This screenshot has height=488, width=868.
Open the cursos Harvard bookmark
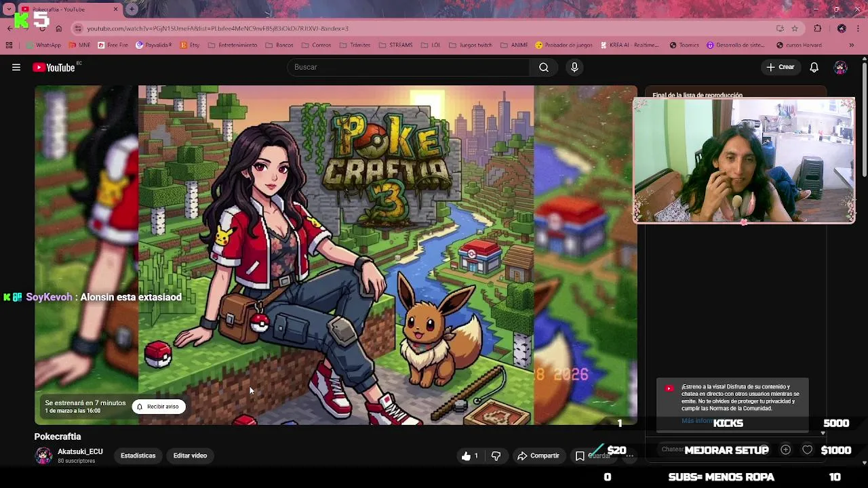click(x=799, y=45)
